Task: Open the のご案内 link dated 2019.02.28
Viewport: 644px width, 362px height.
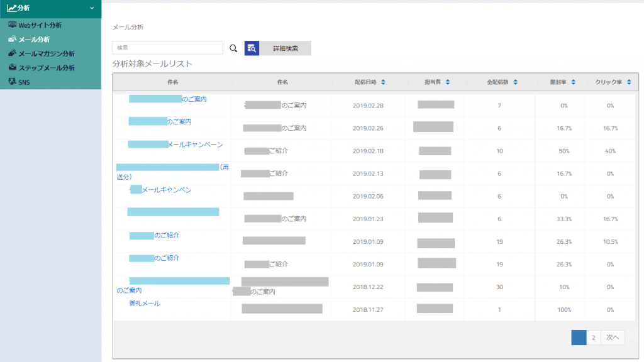Action: 168,99
